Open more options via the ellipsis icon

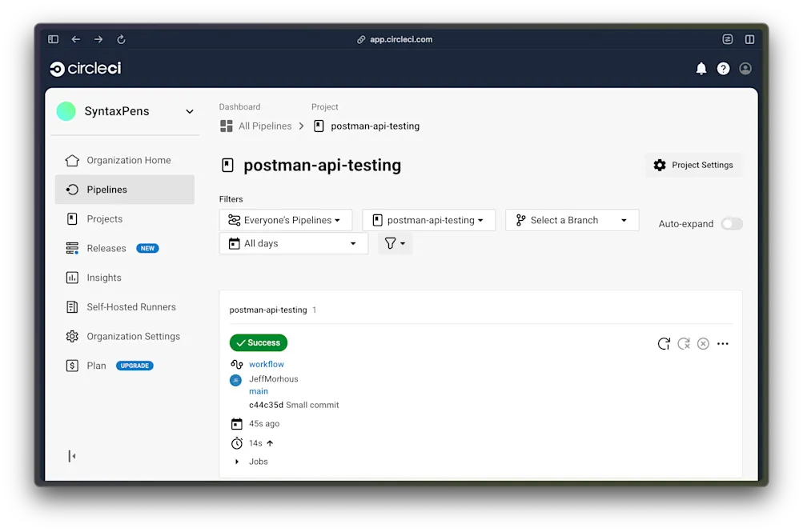(x=723, y=343)
